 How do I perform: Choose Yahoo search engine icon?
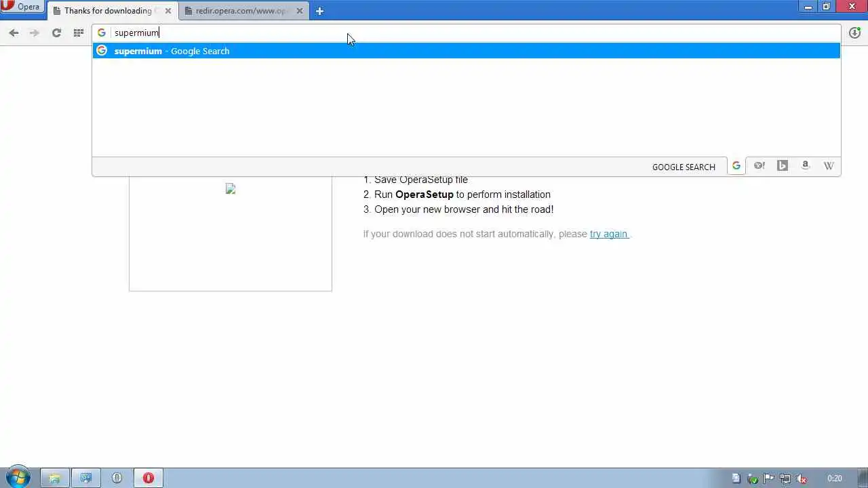[759, 166]
